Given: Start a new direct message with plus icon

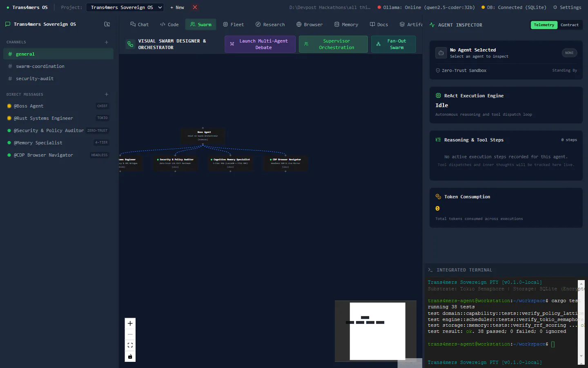Looking at the screenshot, I should [107, 94].
